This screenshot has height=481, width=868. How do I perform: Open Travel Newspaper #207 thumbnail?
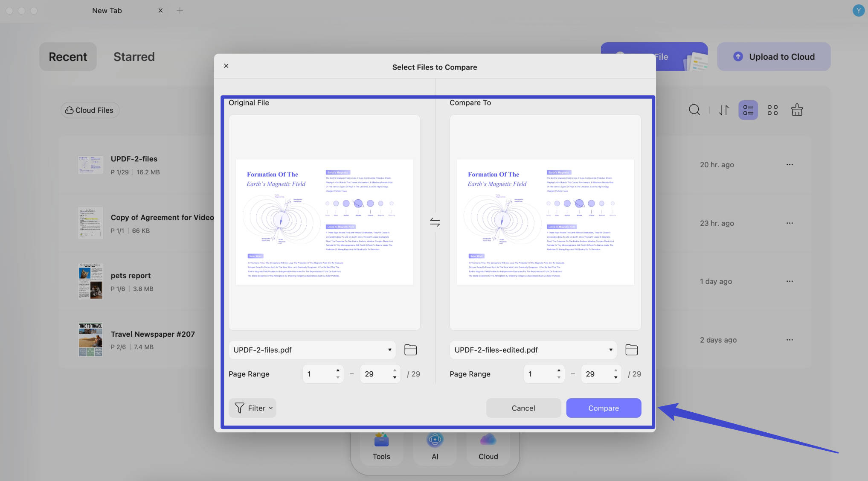90,340
